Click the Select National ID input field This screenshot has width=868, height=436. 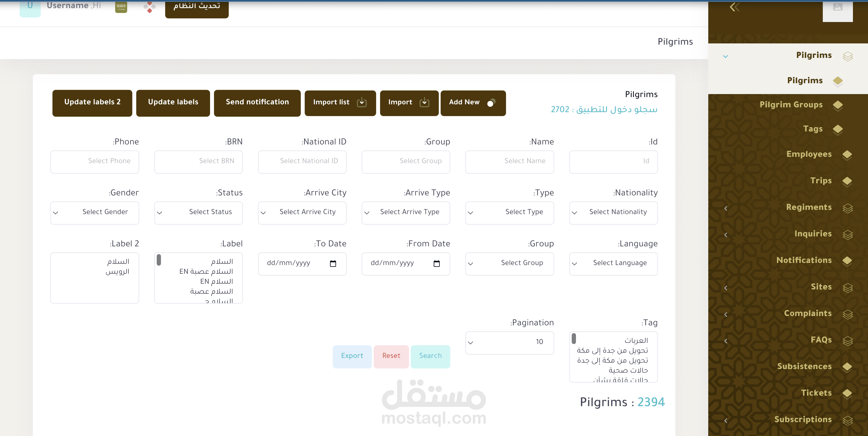pyautogui.click(x=302, y=162)
